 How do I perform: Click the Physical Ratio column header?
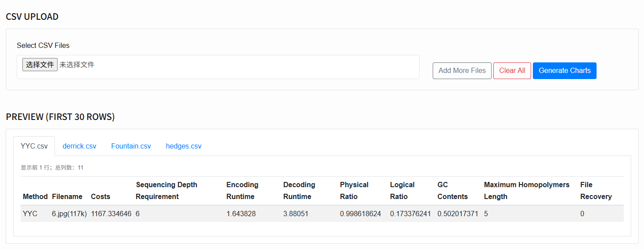354,191
